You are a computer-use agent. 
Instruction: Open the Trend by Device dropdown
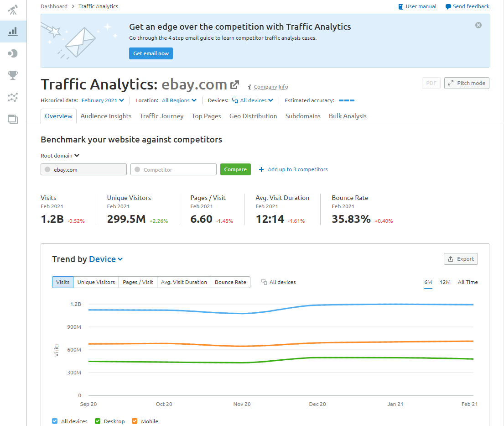pos(106,259)
